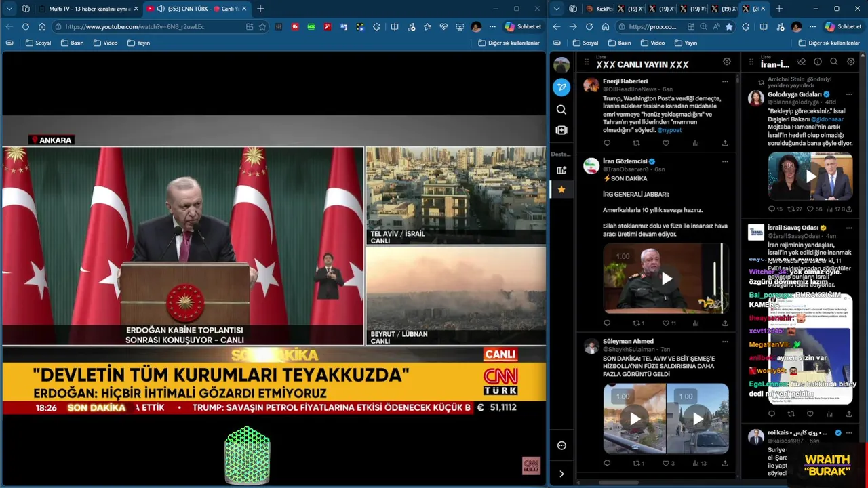Open the @gidonsaar mention link
The width and height of the screenshot is (868, 488).
pos(827,119)
